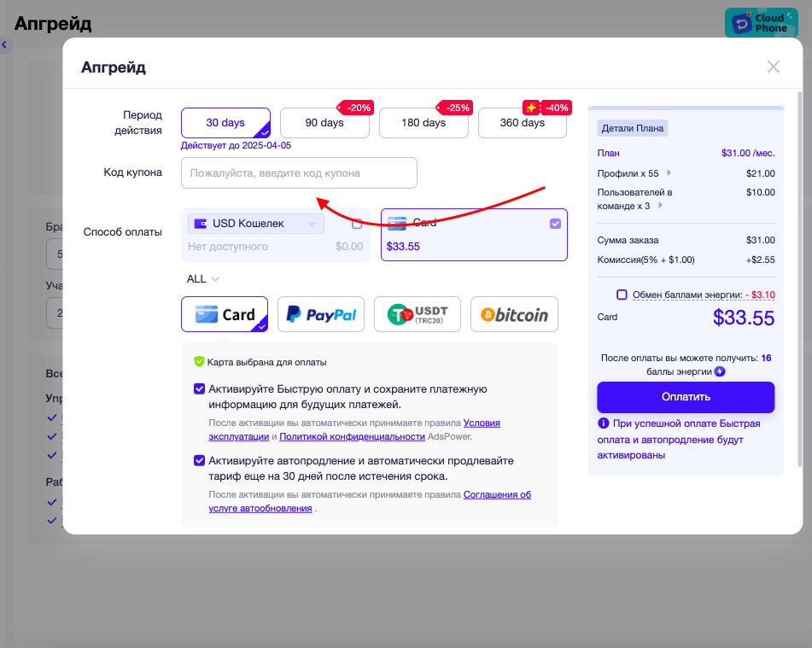This screenshot has height=648, width=812.
Task: Click the $33.55 total amount
Action: tap(744, 318)
